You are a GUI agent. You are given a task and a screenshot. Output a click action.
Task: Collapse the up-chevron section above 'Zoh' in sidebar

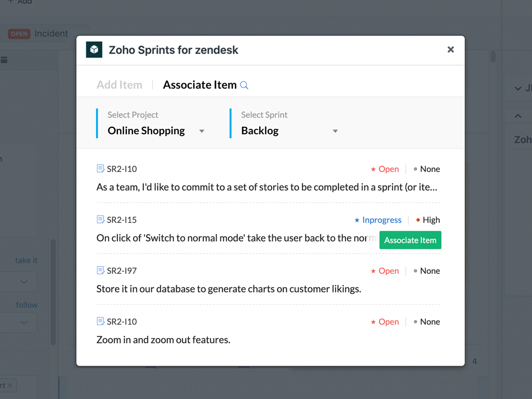(x=518, y=116)
